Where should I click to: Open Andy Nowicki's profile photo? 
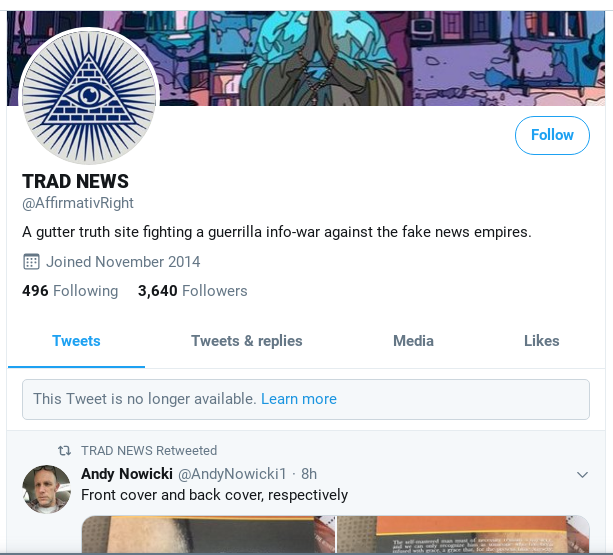point(47,489)
